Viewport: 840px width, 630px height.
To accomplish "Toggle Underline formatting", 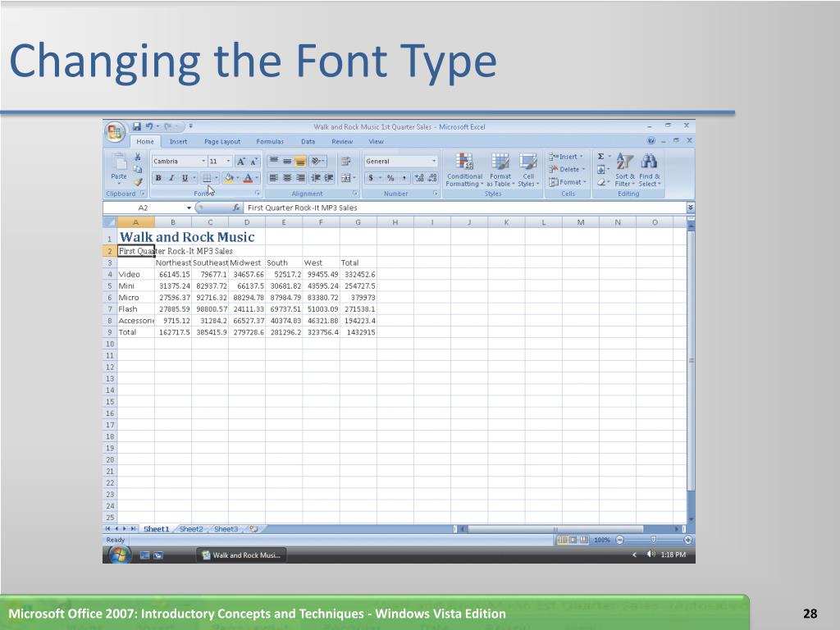I will 185,178.
